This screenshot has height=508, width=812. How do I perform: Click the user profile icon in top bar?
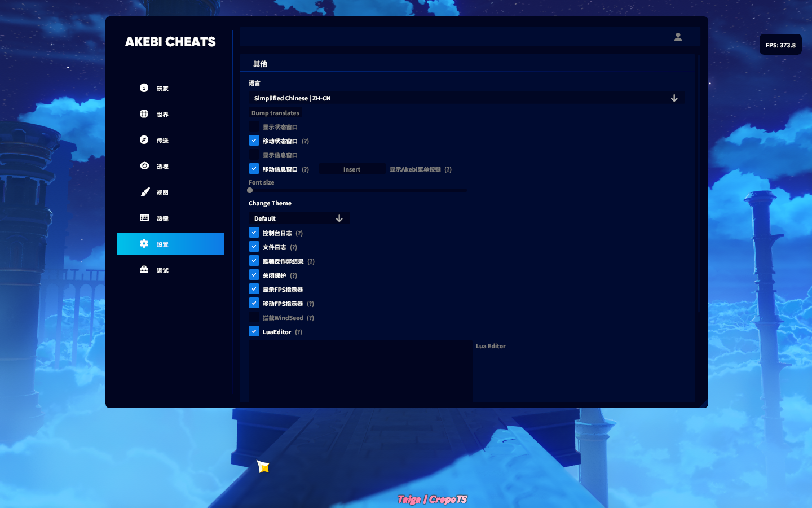(678, 36)
